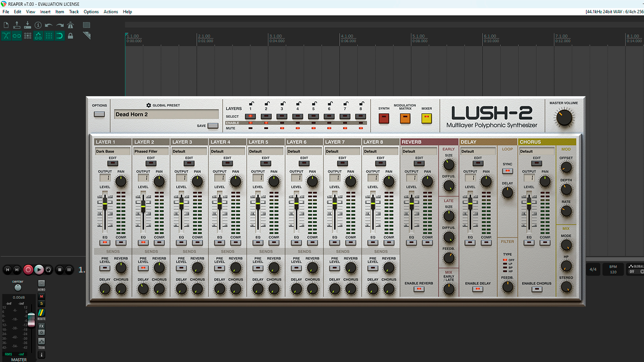This screenshot has height=362, width=644.
Task: Open Layer 2 Phased Filler preset selector
Action: 151,151
